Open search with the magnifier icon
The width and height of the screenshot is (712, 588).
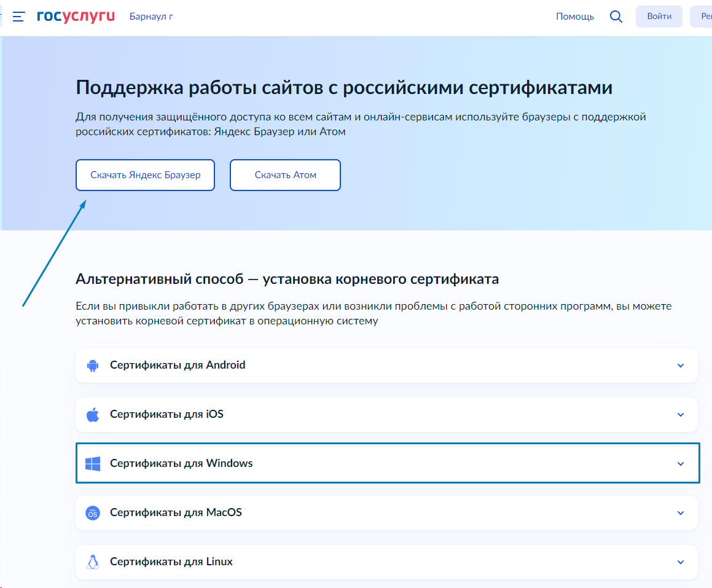(616, 17)
